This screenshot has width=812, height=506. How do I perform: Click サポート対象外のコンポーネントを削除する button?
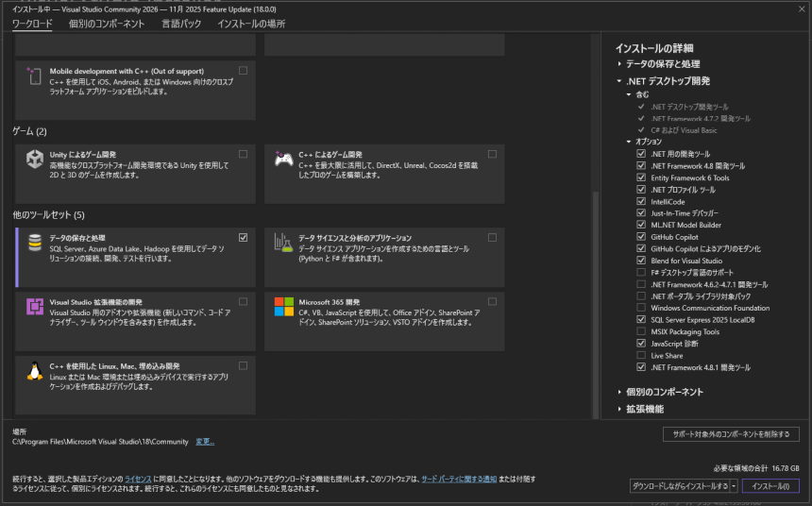[731, 434]
